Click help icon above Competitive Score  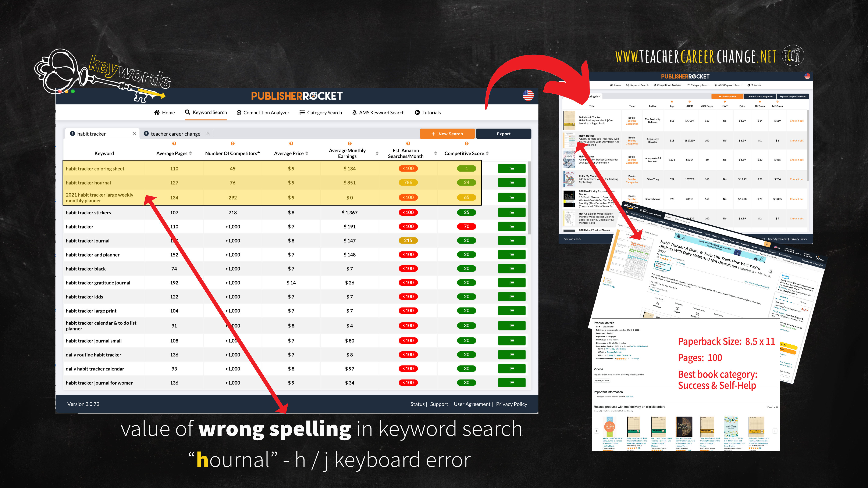pos(466,144)
